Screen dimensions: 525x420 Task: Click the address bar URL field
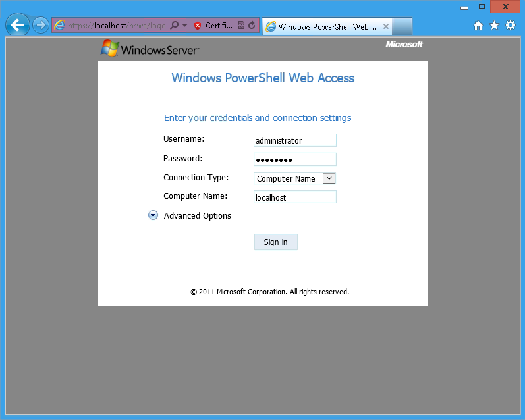(x=117, y=26)
